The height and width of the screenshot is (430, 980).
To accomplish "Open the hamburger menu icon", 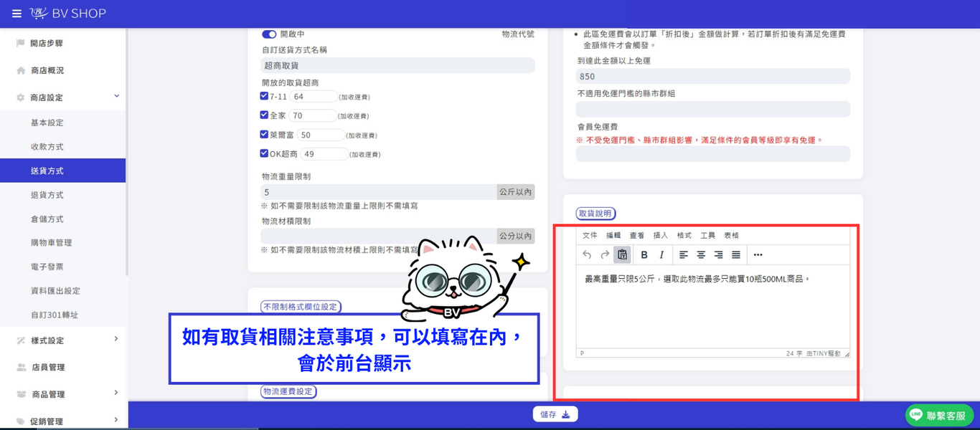I will point(17,14).
